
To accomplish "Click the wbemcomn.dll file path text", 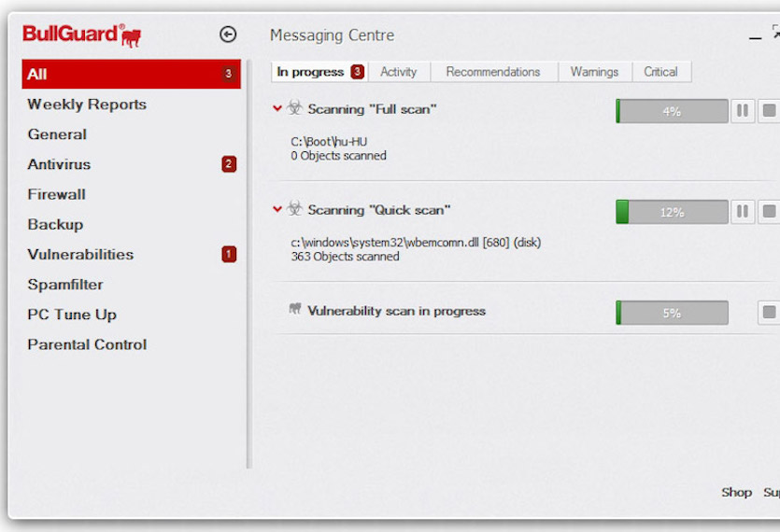I will [416, 243].
